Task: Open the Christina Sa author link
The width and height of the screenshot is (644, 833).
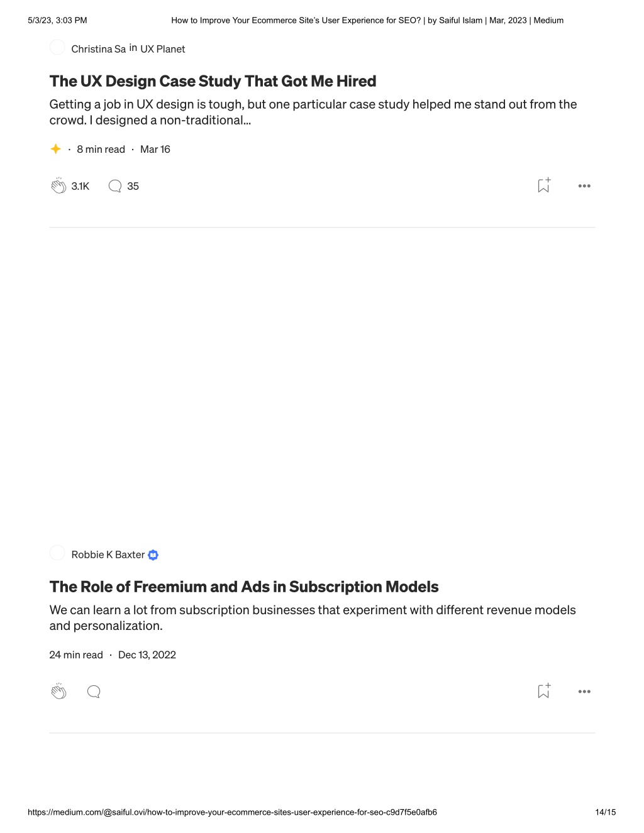Action: (99, 49)
